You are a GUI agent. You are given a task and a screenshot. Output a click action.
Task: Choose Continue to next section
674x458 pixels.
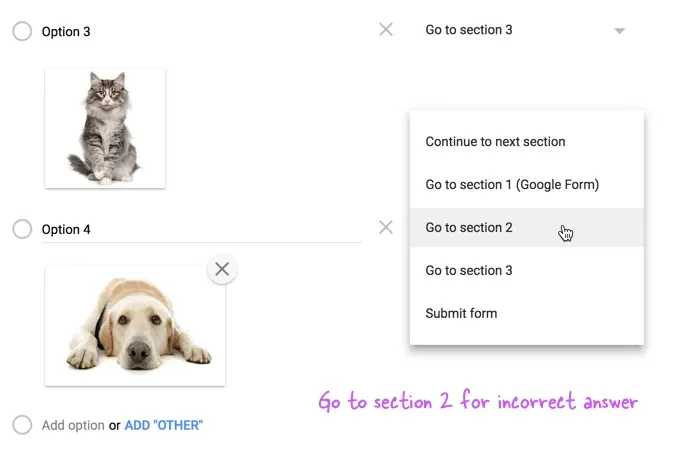tap(495, 142)
